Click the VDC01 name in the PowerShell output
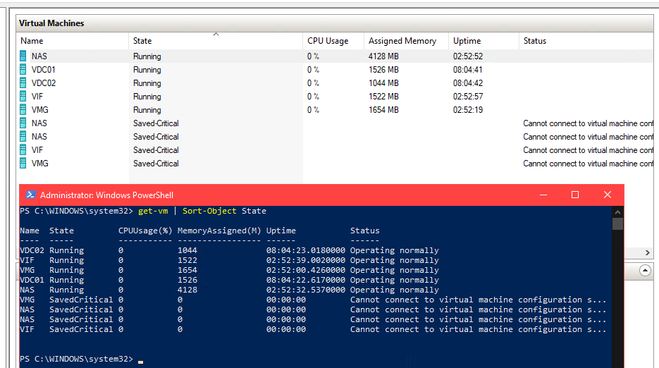 (32, 280)
